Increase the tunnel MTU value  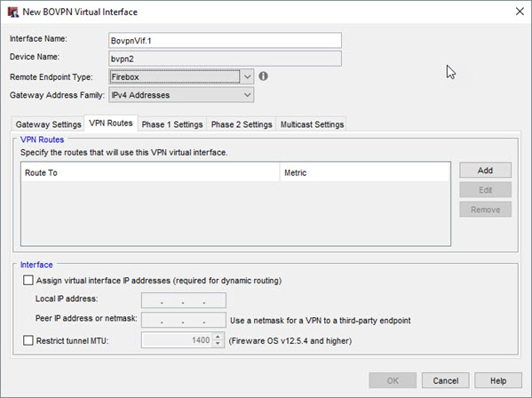(218, 337)
